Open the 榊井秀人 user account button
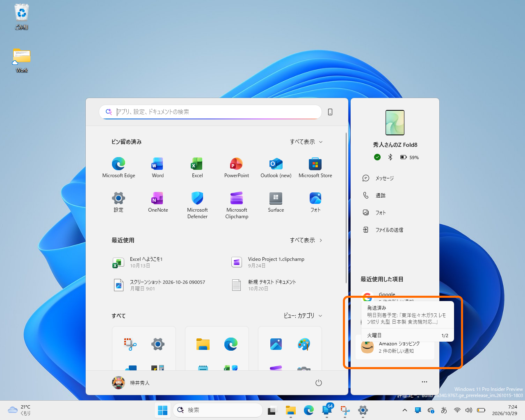525x420 pixels. [x=131, y=383]
